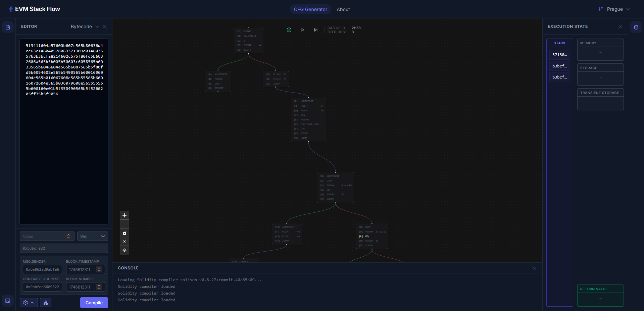Zoom out of the CFG graph
This screenshot has height=311, width=644.
[x=125, y=224]
